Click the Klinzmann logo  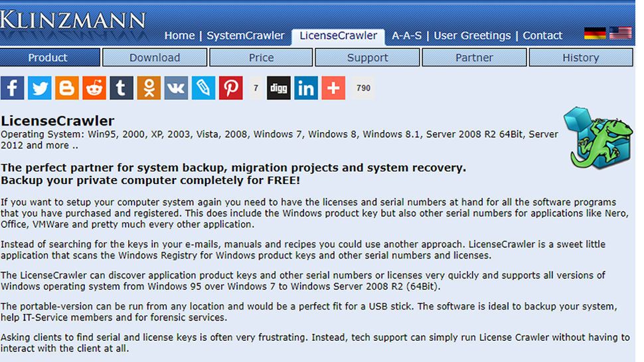tap(73, 21)
